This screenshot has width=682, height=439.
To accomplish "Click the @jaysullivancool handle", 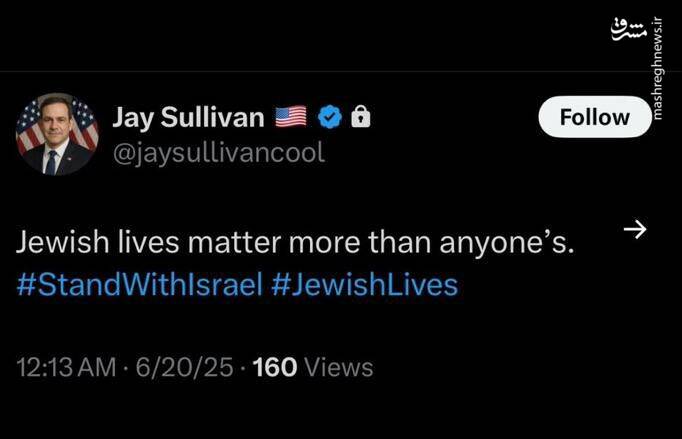I will [x=218, y=153].
